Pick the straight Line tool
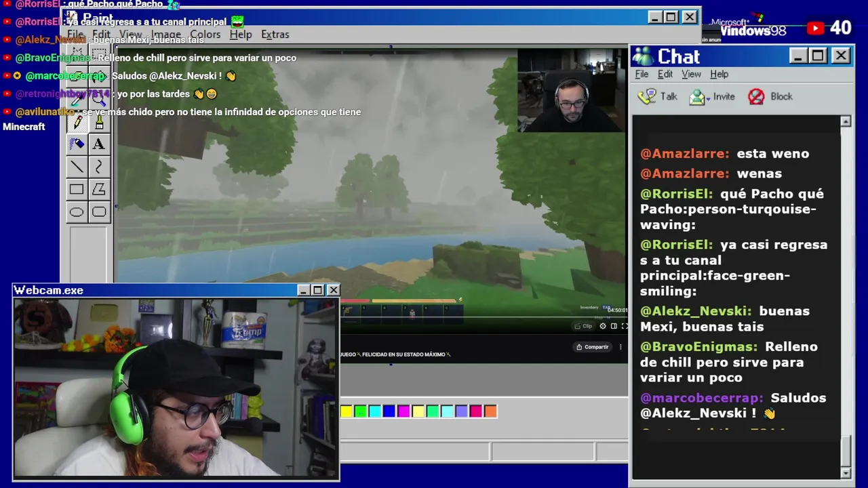This screenshot has height=488, width=868. [x=77, y=167]
